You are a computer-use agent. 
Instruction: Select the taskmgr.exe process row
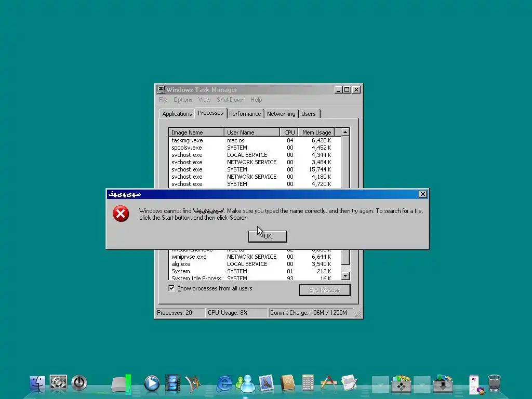pos(255,140)
